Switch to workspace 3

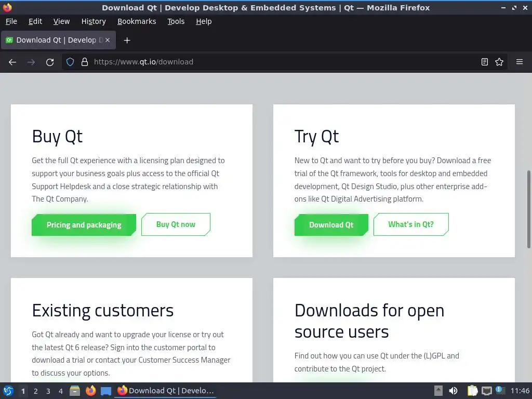(x=48, y=391)
